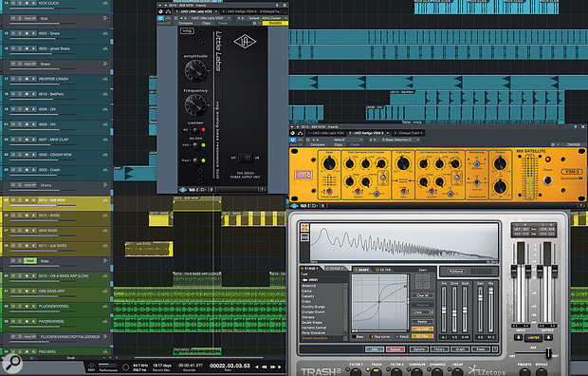Click Clear All in Trash 2 waveshaper
This screenshot has width=588, height=376.
tap(423, 295)
